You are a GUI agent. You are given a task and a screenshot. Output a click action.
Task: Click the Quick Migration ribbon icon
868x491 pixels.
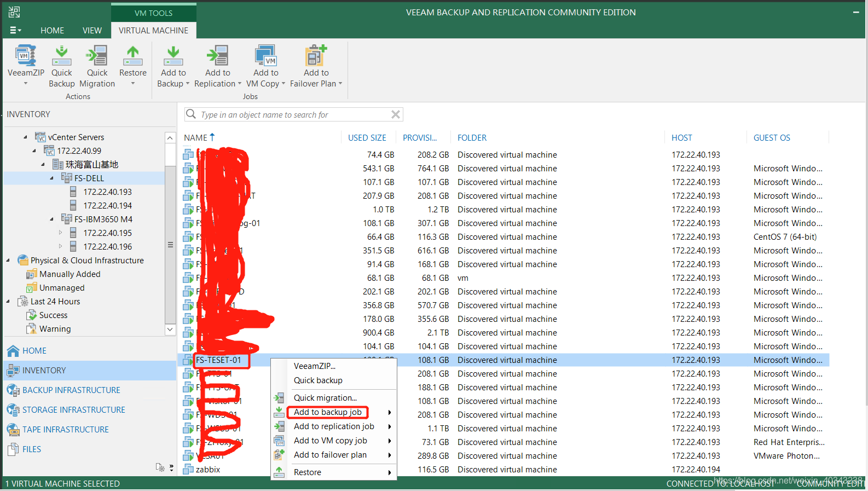point(97,56)
